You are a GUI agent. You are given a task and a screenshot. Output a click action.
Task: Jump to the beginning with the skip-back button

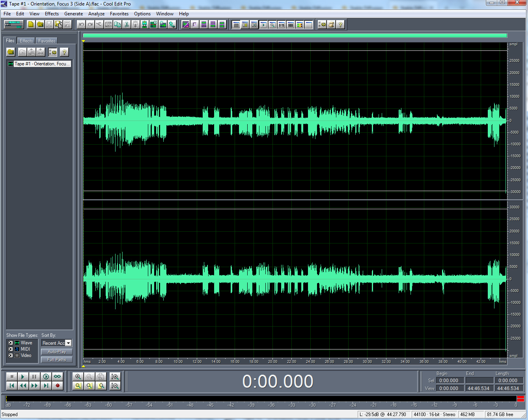(11, 386)
